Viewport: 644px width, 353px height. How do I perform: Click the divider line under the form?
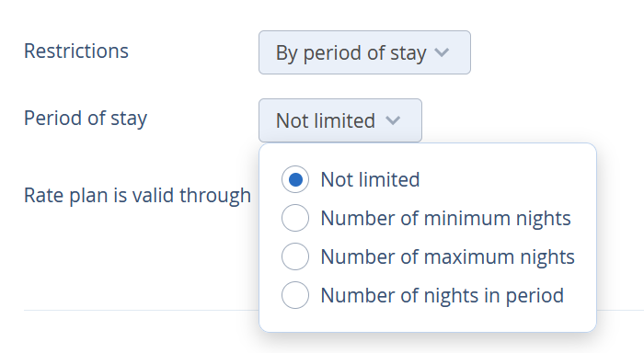tap(141, 311)
